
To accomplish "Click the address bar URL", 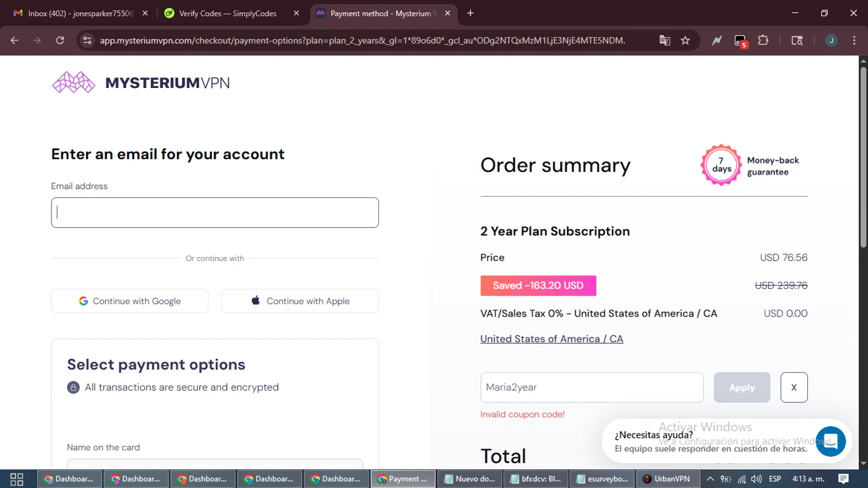I will 362,41.
